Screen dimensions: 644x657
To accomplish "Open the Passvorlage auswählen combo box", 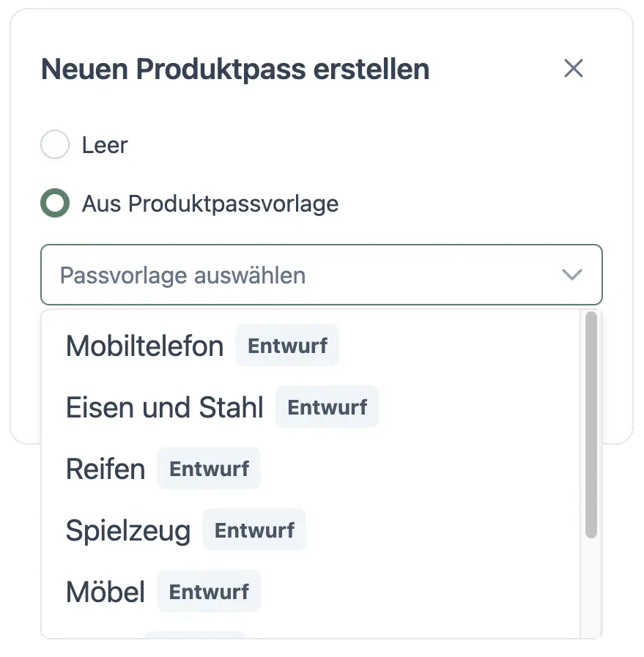I will click(x=308, y=275).
